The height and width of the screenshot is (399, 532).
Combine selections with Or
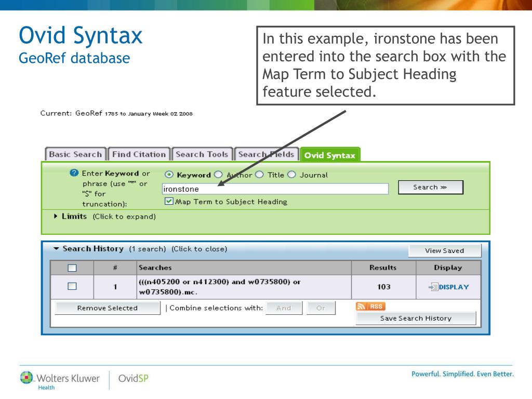(321, 308)
